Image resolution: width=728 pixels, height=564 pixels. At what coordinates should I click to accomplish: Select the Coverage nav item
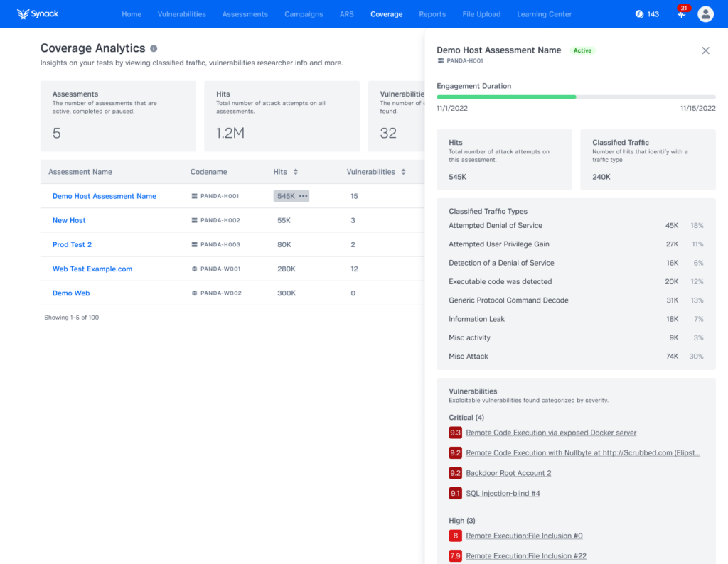(x=386, y=14)
